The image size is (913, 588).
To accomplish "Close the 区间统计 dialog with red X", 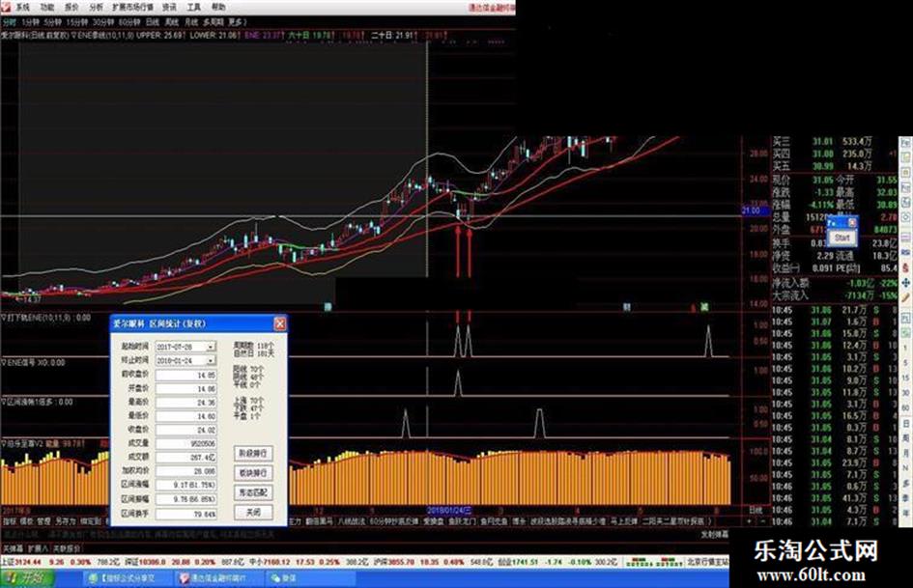I will coord(280,323).
